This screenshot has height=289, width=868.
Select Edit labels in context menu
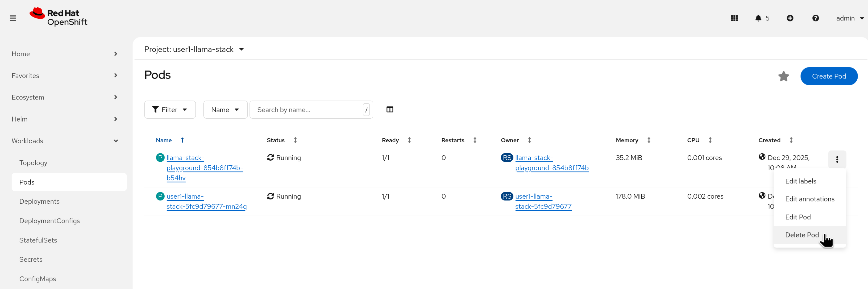coord(800,181)
